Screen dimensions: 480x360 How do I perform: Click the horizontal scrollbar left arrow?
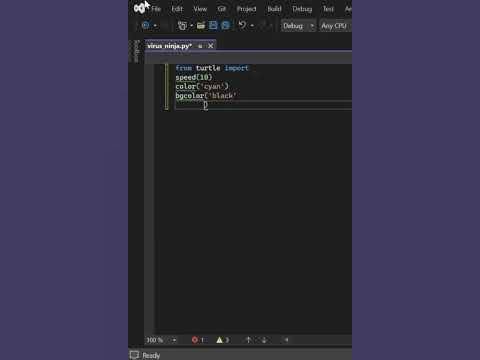click(x=286, y=340)
